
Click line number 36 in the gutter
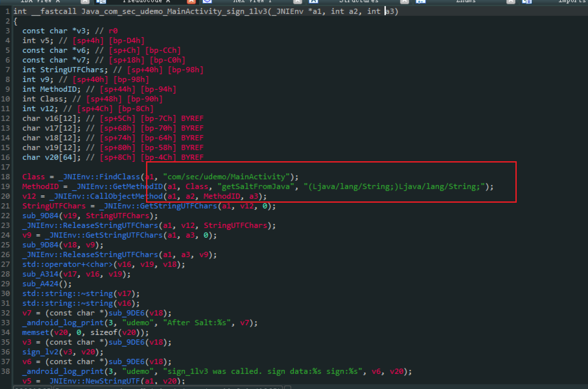(6, 352)
